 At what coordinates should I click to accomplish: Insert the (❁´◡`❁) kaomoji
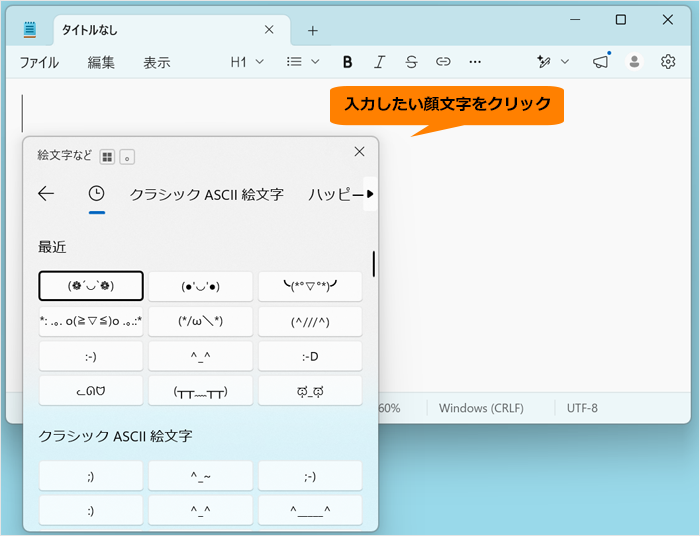tap(91, 286)
